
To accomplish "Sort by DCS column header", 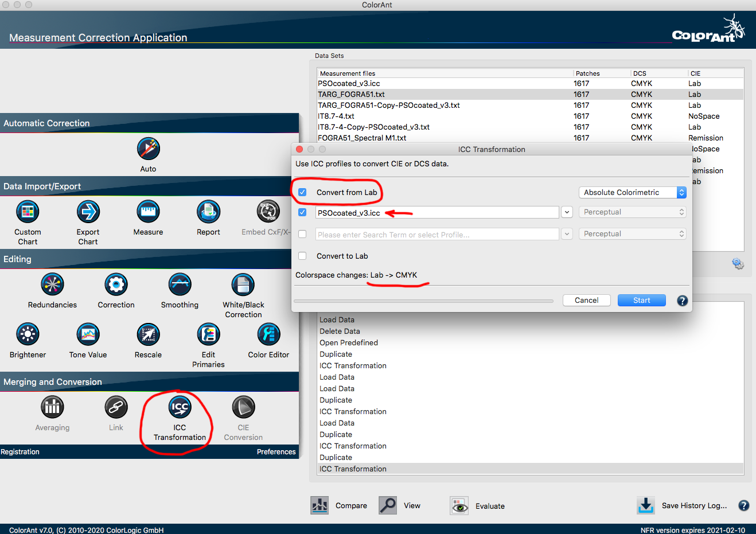I will click(659, 73).
